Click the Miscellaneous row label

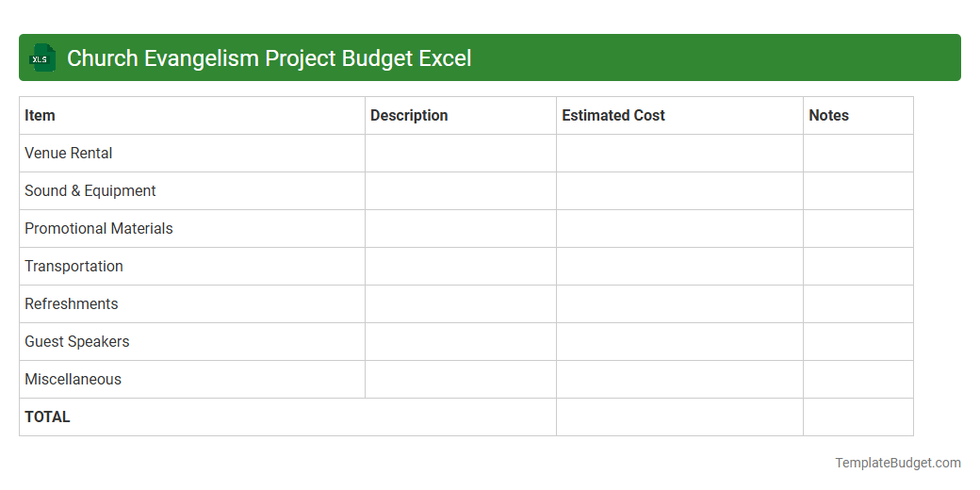(73, 380)
